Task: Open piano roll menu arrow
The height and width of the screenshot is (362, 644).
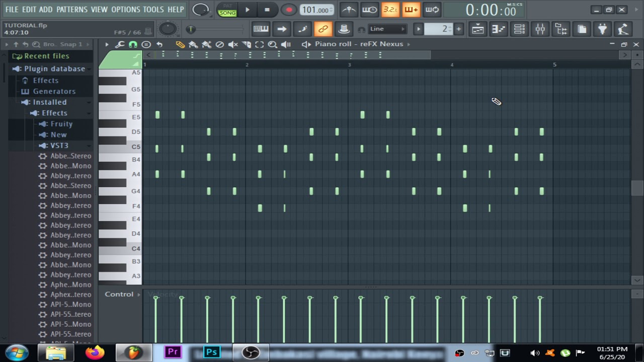Action: [107, 44]
